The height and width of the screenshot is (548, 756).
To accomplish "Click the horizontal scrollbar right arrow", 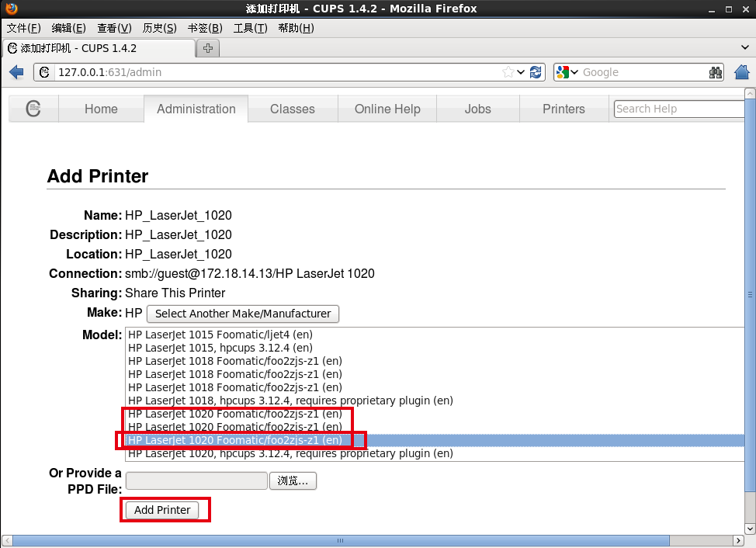I will point(739,540).
